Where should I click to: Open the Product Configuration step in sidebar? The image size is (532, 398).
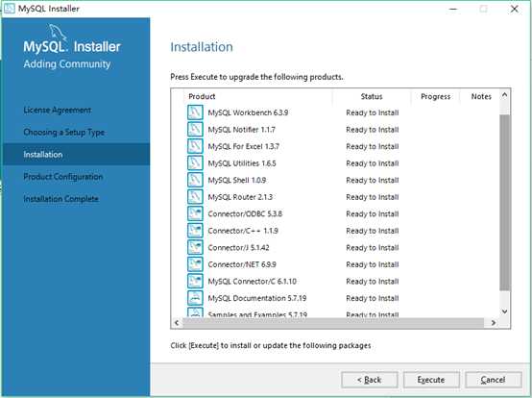(x=63, y=177)
